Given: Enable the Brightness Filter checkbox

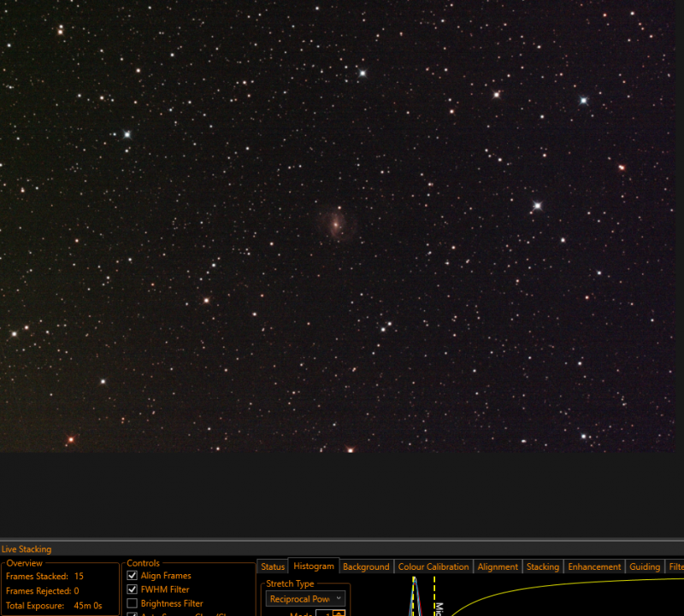Looking at the screenshot, I should (132, 603).
